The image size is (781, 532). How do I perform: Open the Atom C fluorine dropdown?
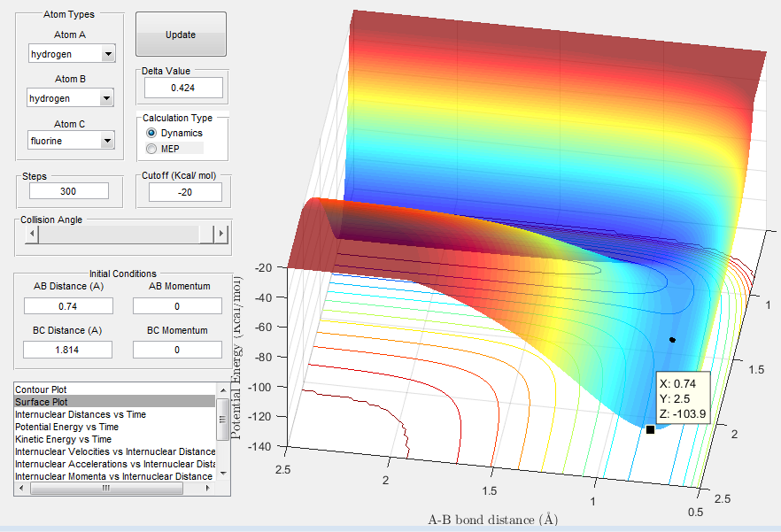108,140
